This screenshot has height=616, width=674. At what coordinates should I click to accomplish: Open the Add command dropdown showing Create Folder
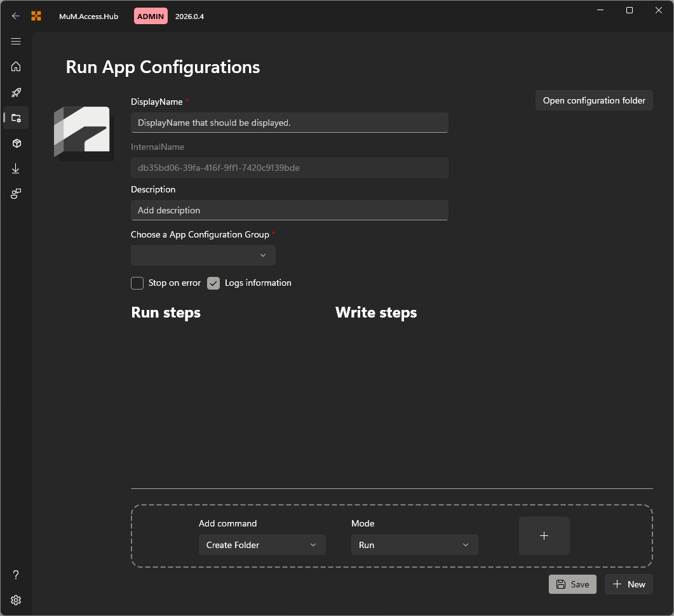[262, 544]
